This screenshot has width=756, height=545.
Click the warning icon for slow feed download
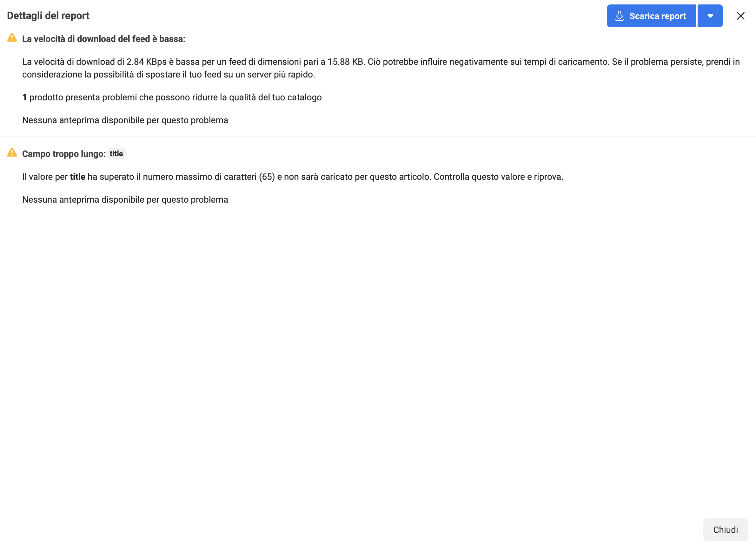12,38
